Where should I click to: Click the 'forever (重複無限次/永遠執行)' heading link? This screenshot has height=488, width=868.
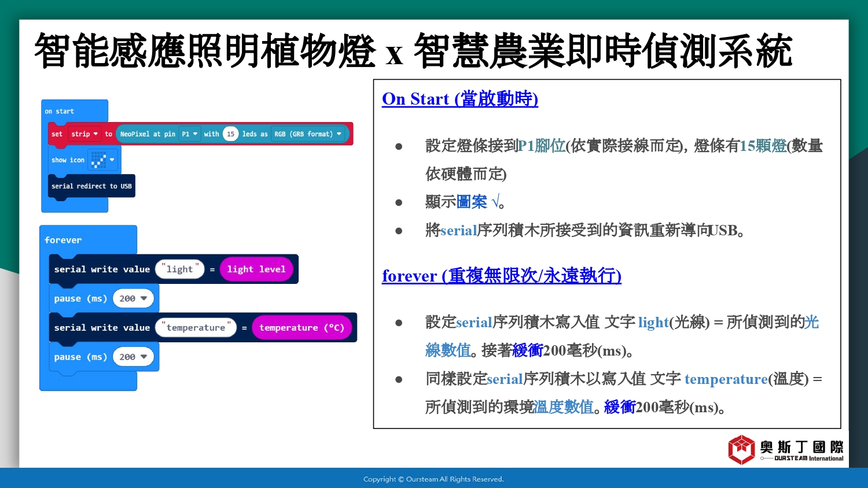(x=502, y=276)
